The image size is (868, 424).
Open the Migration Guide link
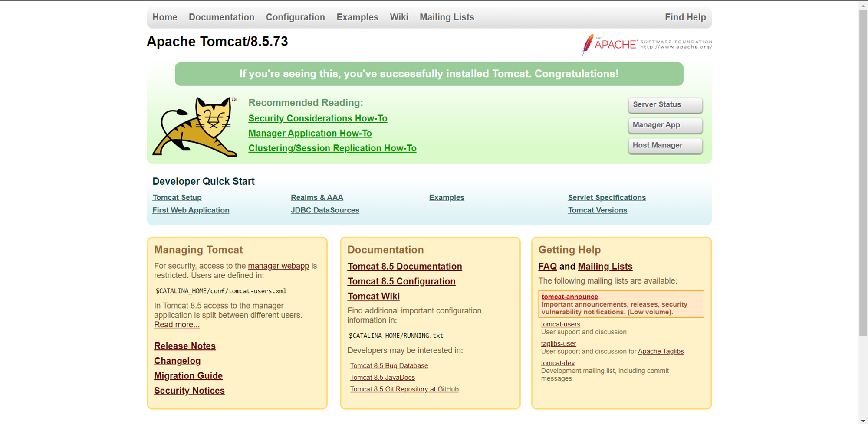(188, 376)
